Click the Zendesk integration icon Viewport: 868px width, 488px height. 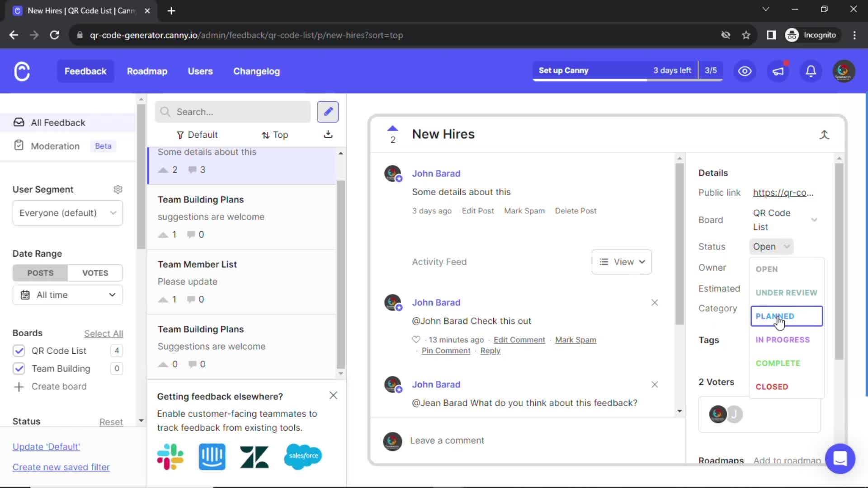point(254,457)
